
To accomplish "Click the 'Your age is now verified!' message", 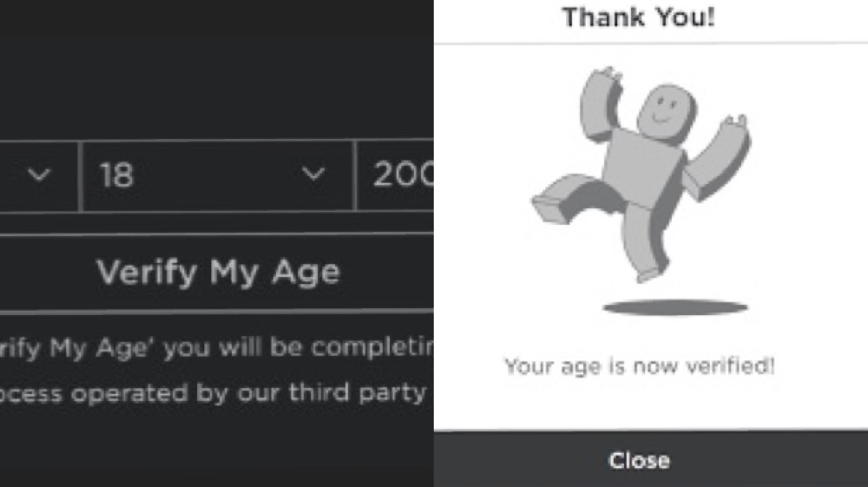I will coord(639,366).
